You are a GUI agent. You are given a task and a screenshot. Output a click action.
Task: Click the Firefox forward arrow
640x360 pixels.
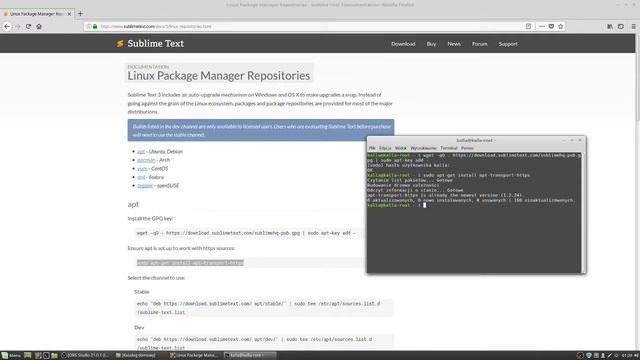[x=18, y=26]
